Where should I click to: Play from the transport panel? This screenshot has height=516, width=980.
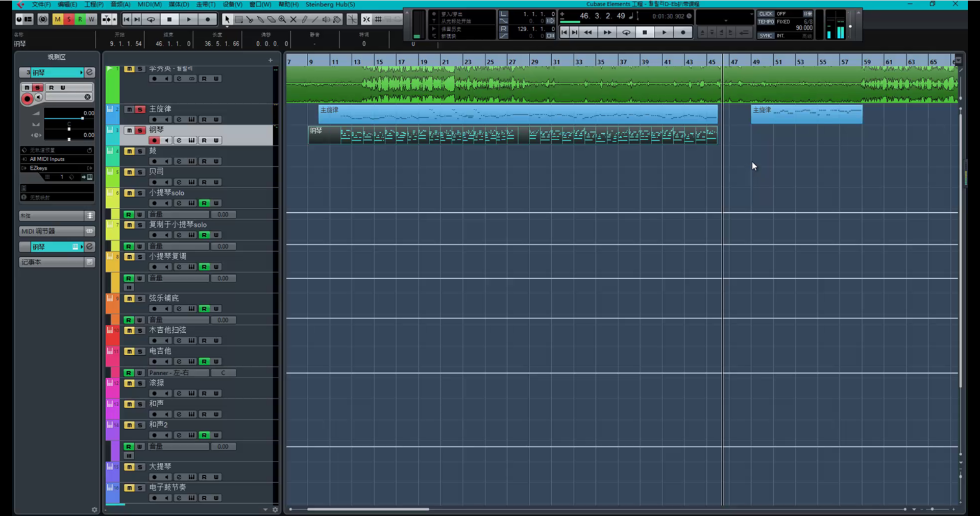click(664, 32)
